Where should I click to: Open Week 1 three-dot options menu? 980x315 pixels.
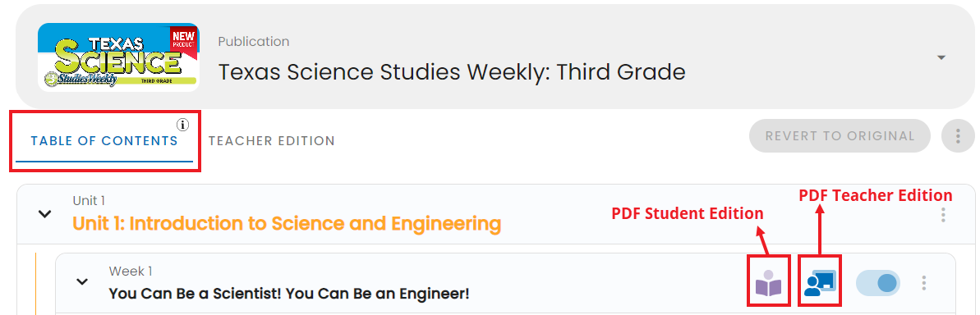coord(924,283)
